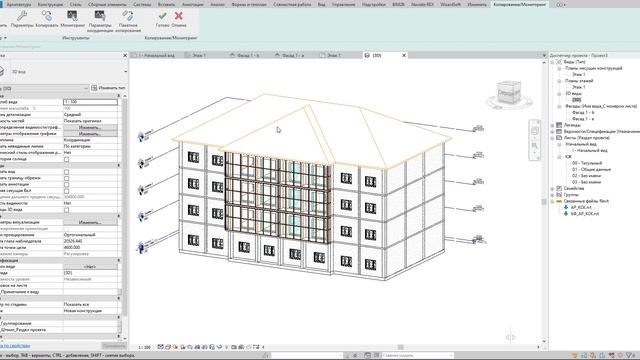
Task: Collapse the Связанные файлы Revit node
Action: coord(553,201)
